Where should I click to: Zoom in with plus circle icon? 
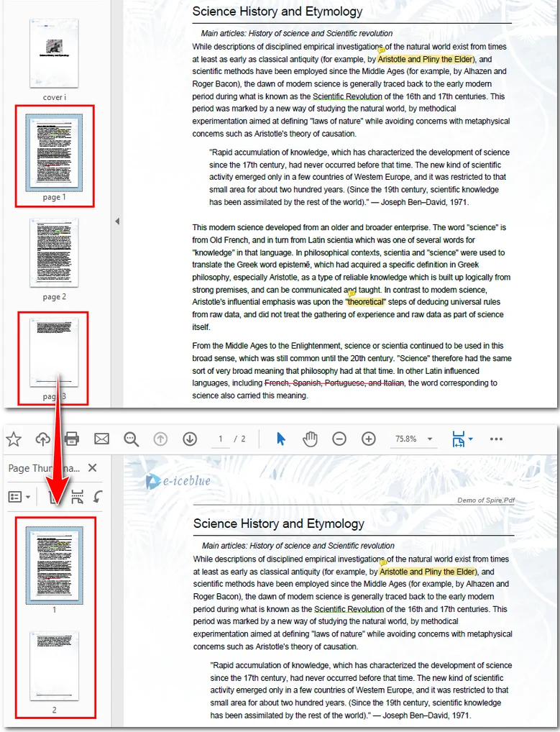tap(369, 439)
